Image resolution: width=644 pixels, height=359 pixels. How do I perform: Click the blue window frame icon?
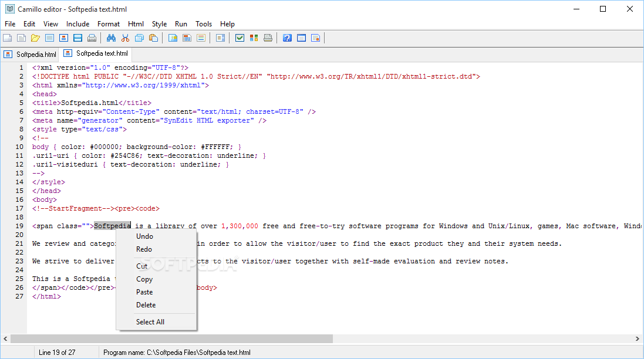point(302,38)
